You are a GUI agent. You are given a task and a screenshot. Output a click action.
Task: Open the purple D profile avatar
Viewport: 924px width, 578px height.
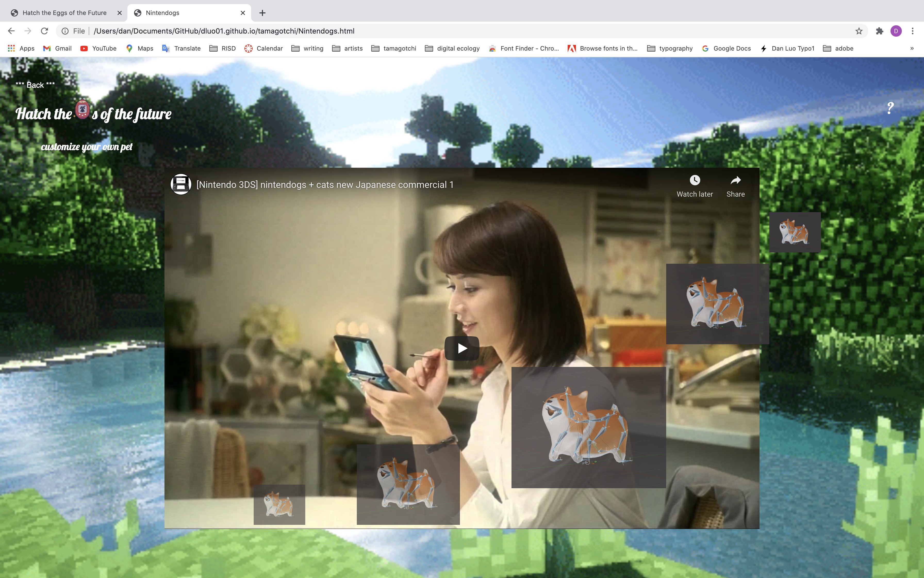pos(896,31)
